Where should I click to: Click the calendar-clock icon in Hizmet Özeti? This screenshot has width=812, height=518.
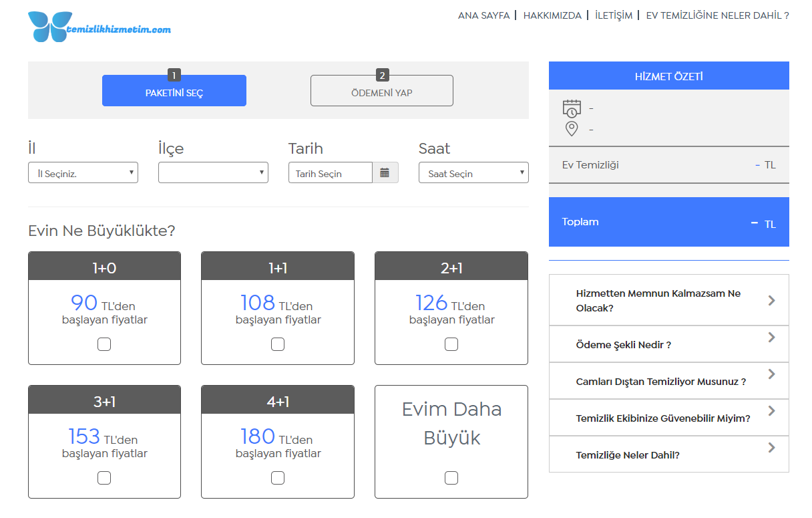[572, 108]
